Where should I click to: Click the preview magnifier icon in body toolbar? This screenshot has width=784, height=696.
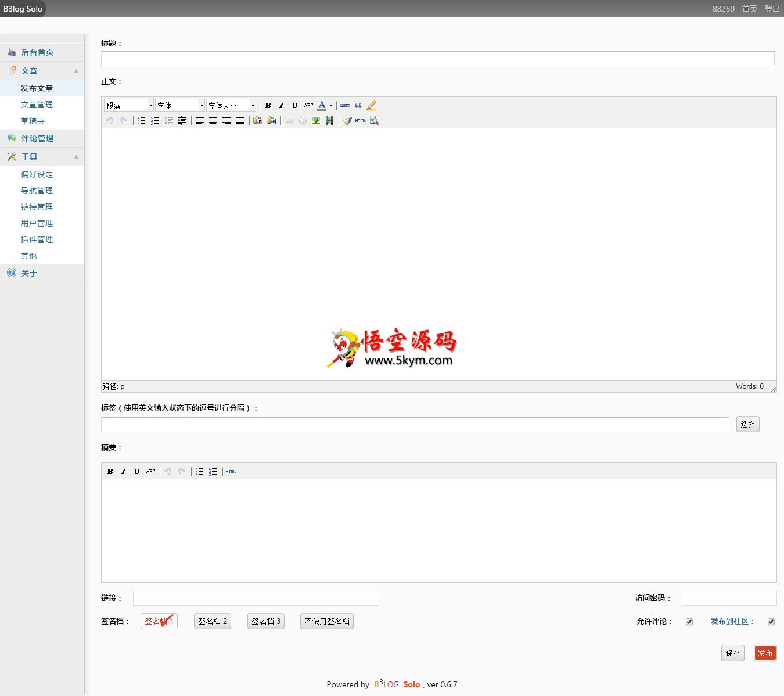374,120
